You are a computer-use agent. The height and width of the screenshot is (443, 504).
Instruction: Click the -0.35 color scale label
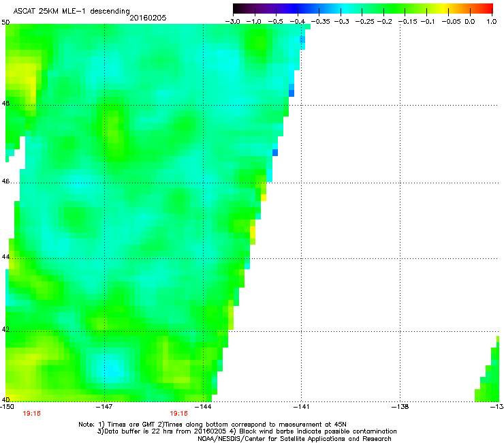click(321, 22)
